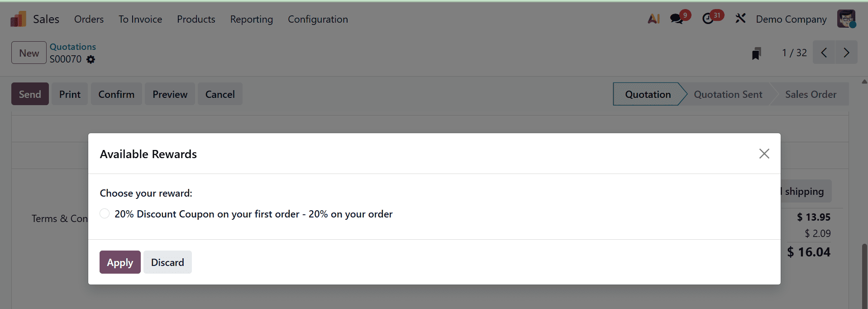Select the 20% Discount Coupon reward
868x309 pixels.
[105, 213]
